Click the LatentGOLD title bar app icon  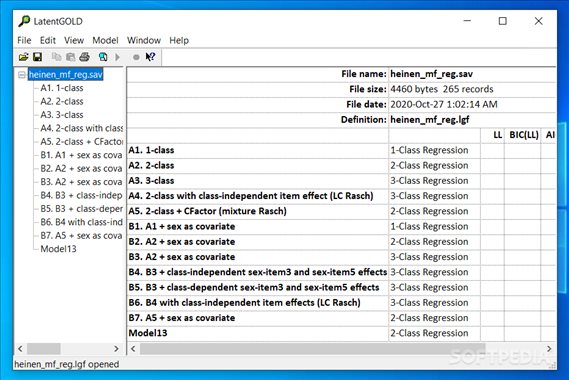click(24, 21)
